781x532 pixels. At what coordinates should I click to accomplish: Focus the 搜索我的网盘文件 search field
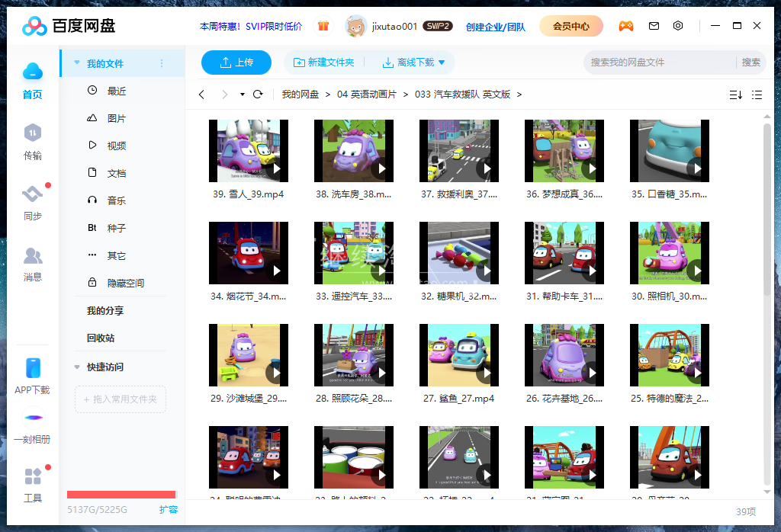click(x=660, y=62)
